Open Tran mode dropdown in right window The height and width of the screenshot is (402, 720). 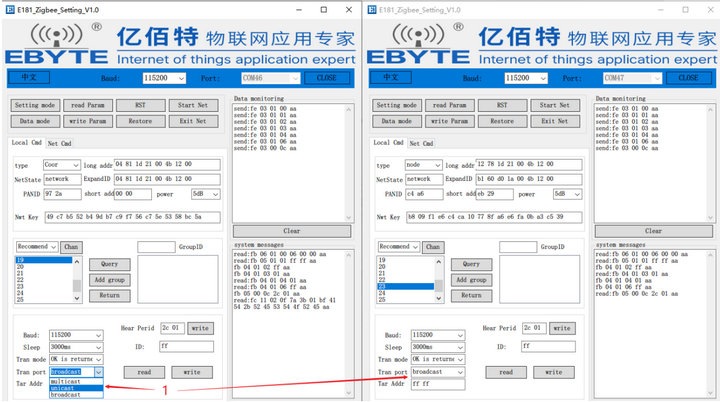click(x=438, y=359)
